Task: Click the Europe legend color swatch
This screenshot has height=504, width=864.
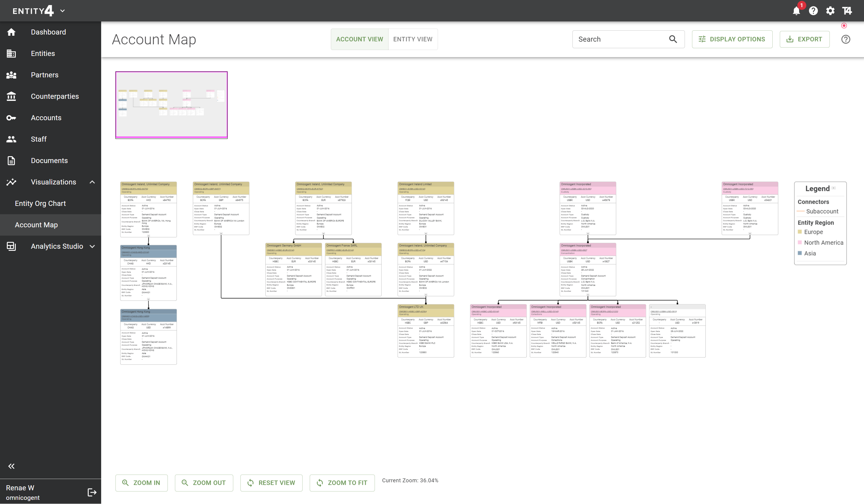Action: point(800,232)
